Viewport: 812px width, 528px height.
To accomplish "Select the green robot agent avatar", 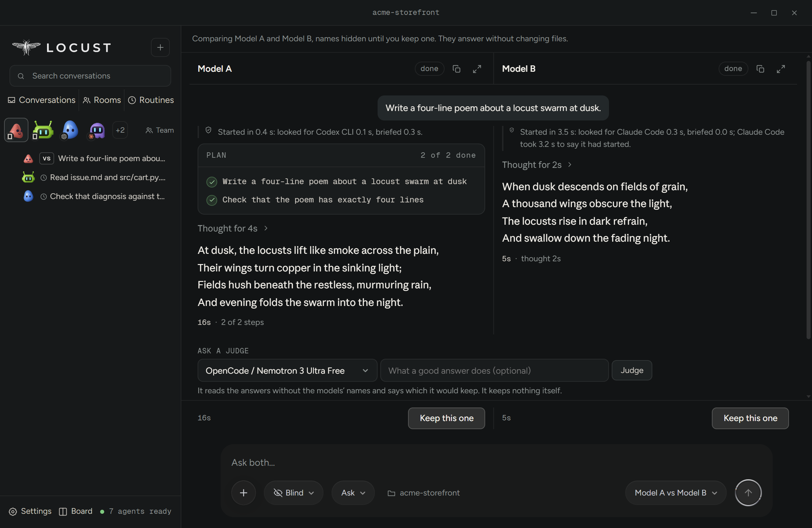I will [43, 130].
